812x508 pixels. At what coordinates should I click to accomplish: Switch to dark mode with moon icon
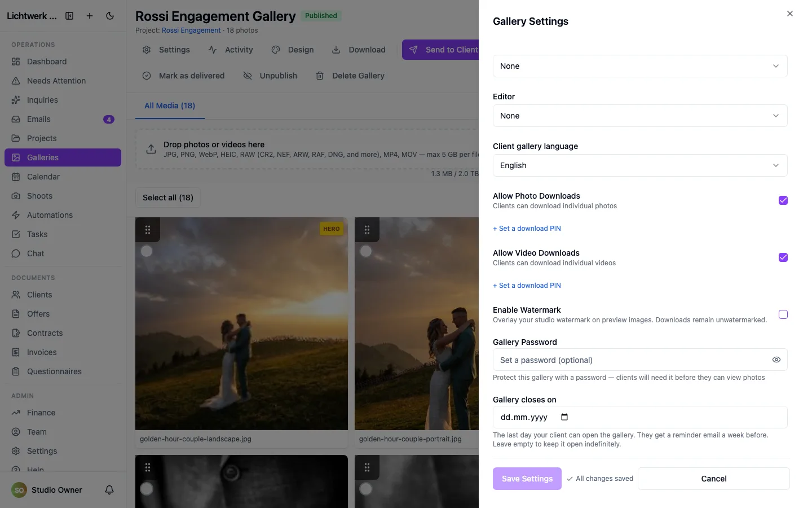[x=110, y=16]
